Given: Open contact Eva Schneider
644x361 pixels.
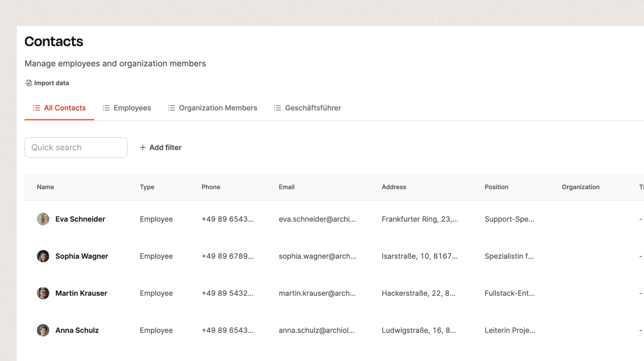Looking at the screenshot, I should click(x=80, y=219).
